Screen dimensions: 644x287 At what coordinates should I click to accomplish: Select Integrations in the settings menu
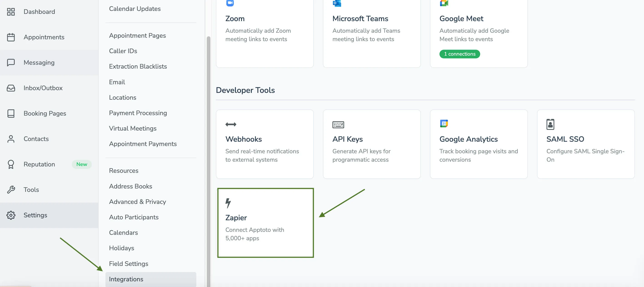(126, 279)
